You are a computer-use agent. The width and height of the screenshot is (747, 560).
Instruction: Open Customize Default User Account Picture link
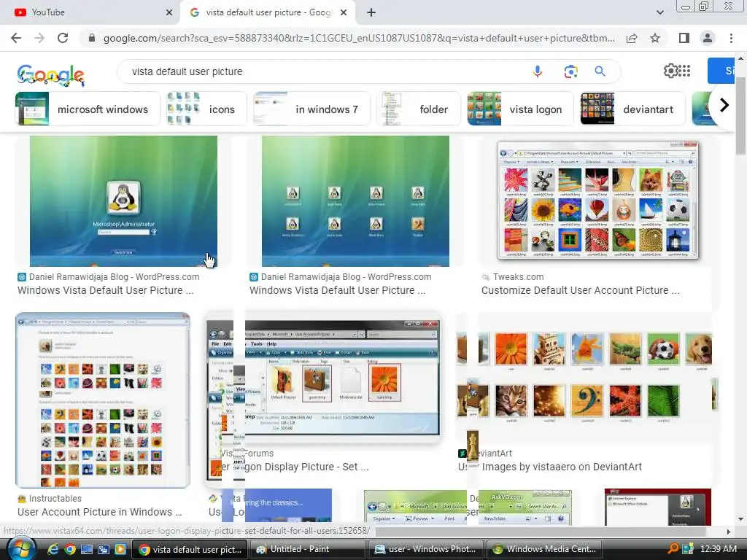pyautogui.click(x=580, y=290)
